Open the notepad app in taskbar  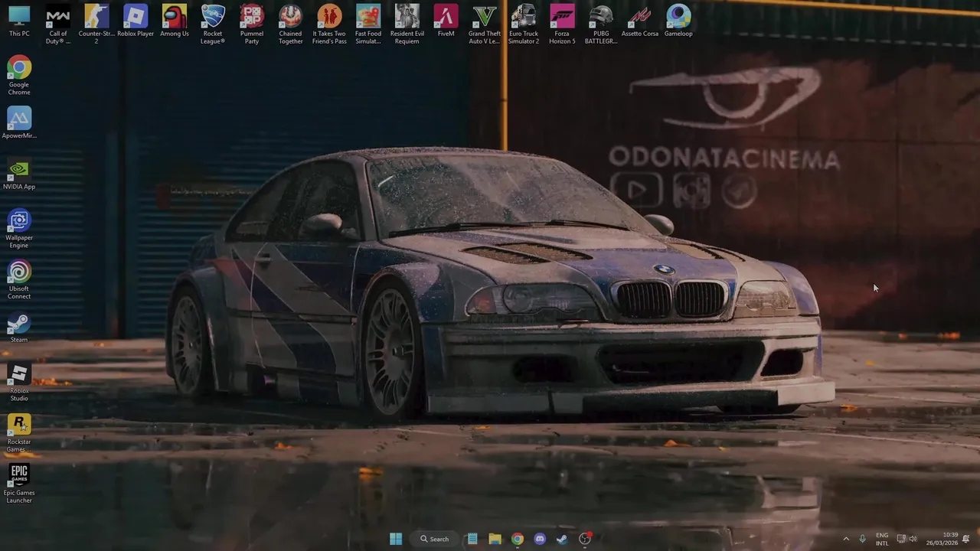[472, 539]
